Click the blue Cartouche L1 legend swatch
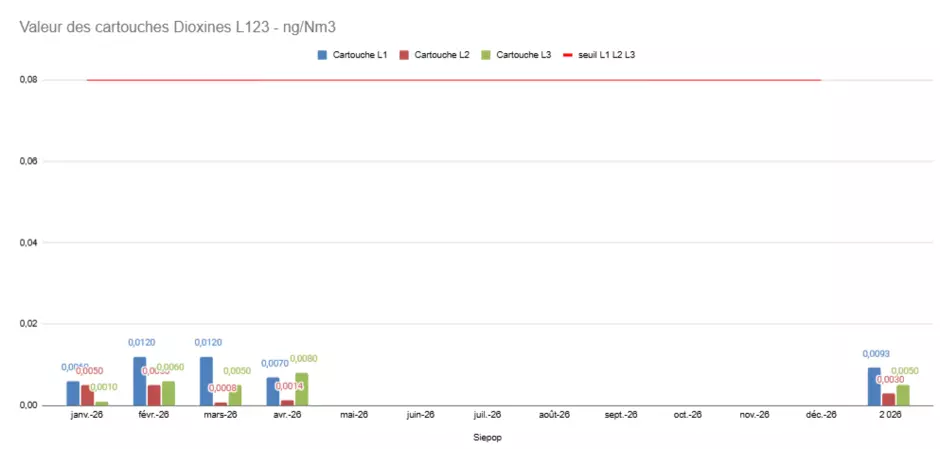The height and width of the screenshot is (449, 940). coord(322,55)
